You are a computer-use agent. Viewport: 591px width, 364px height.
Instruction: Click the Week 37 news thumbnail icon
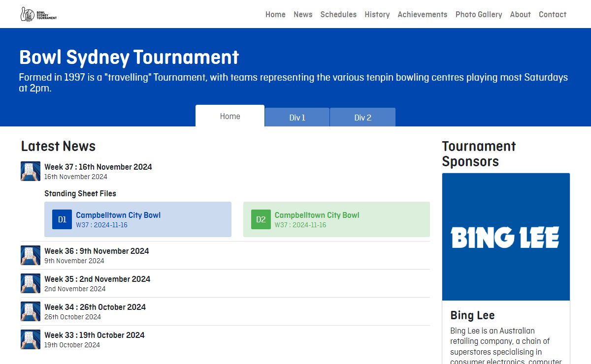[31, 171]
